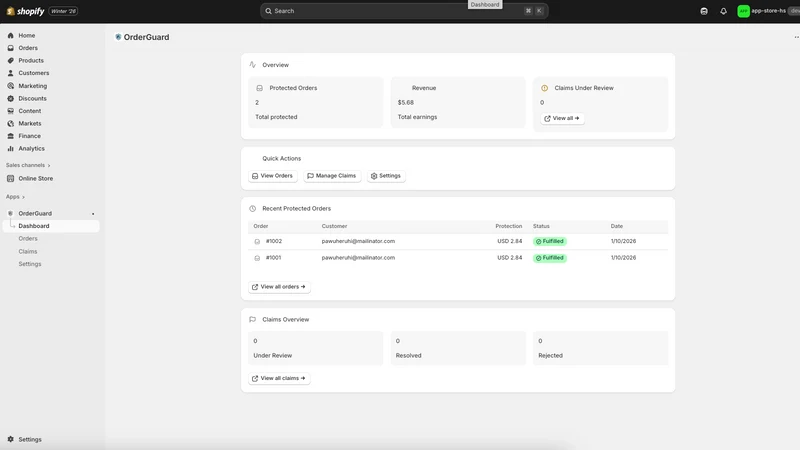
Task: Click the $5.68 revenue value
Action: [x=406, y=103]
